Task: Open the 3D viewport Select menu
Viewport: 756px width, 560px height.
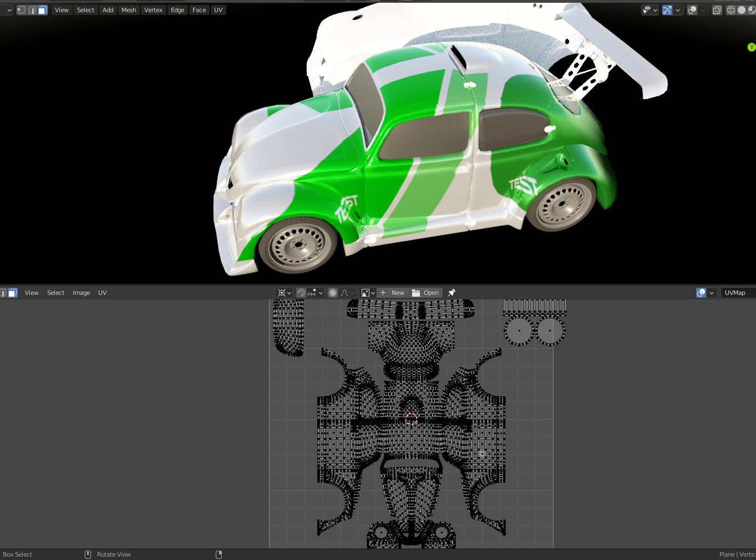Action: (85, 10)
